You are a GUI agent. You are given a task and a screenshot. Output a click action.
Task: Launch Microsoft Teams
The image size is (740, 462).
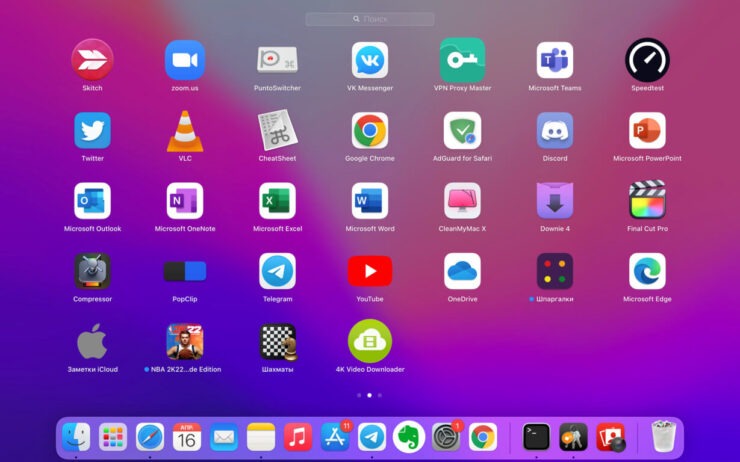[555, 59]
